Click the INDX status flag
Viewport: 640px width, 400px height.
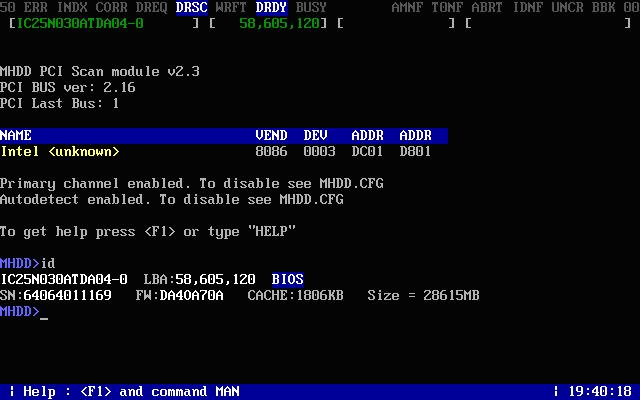72,7
